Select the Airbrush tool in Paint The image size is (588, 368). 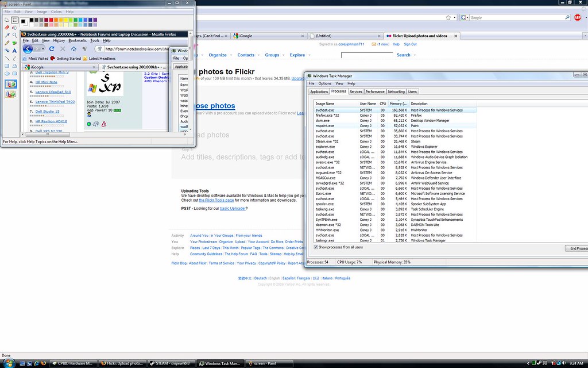pyautogui.click(x=7, y=51)
